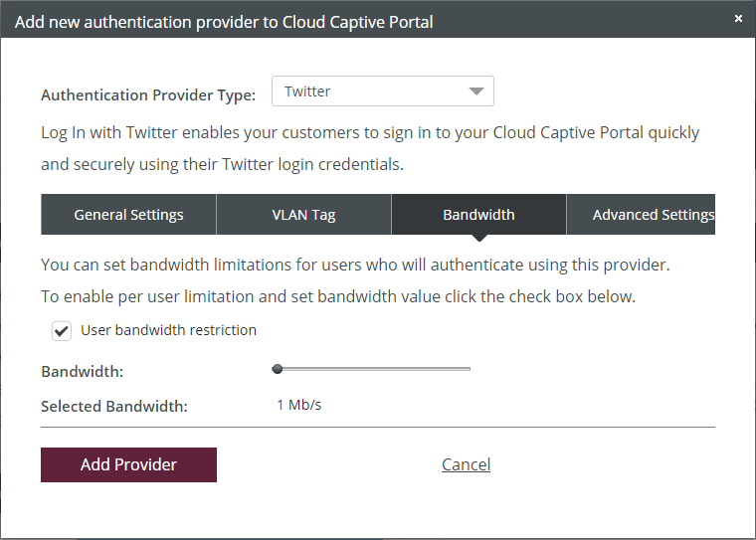The image size is (756, 540).
Task: Uncheck User bandwidth restriction checkbox
Action: 62,331
